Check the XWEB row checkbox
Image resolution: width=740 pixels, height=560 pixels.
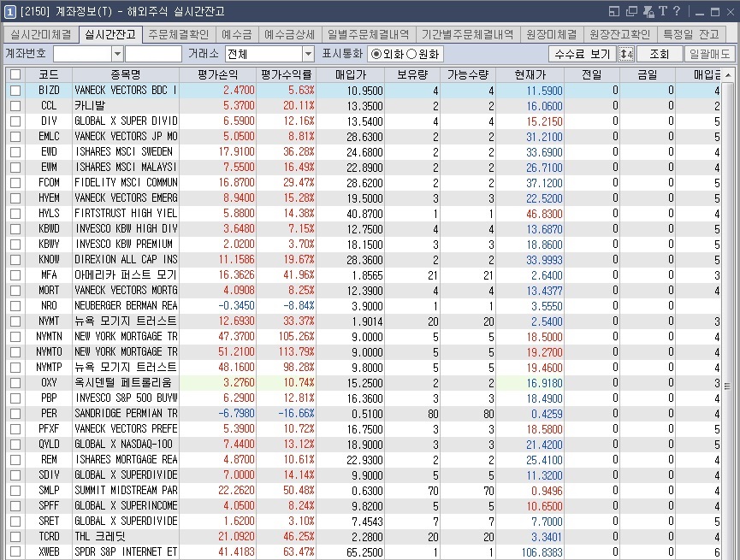(x=15, y=552)
